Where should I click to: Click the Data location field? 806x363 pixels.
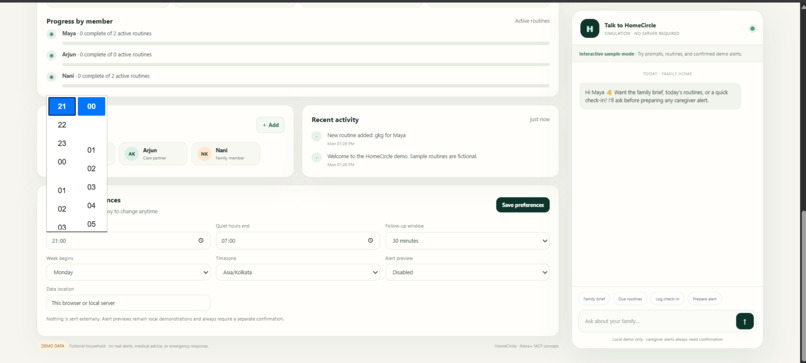click(128, 303)
